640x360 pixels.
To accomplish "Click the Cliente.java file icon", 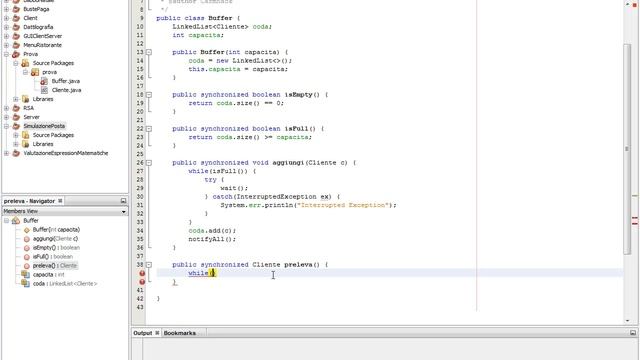I will pos(44,90).
